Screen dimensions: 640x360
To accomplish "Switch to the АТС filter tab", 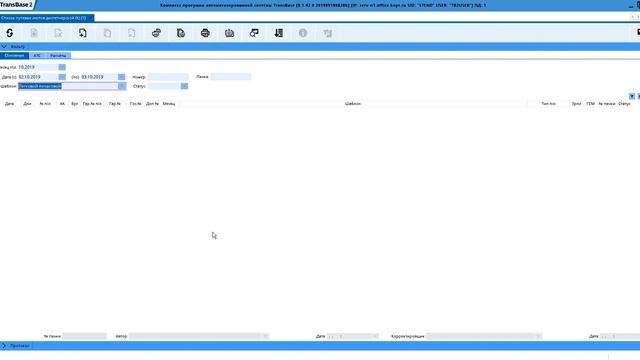I will click(x=37, y=56).
